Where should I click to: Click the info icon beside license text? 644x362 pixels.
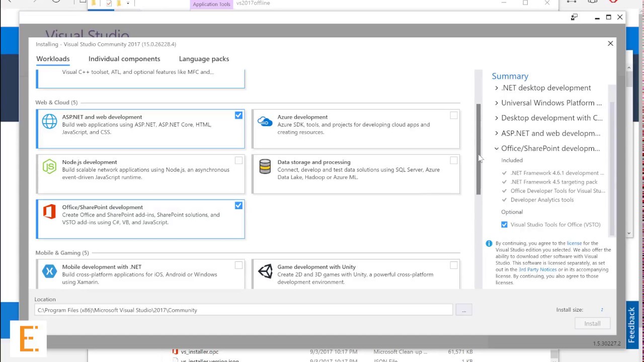[x=489, y=243]
